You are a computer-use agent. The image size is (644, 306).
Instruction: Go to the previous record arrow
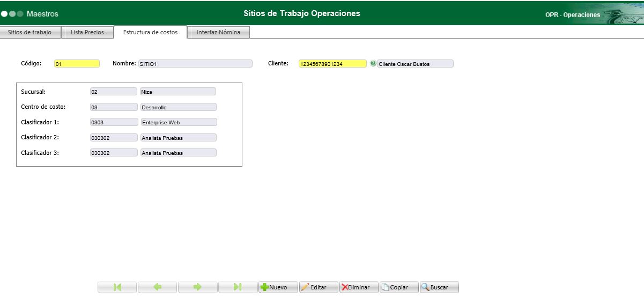point(158,287)
